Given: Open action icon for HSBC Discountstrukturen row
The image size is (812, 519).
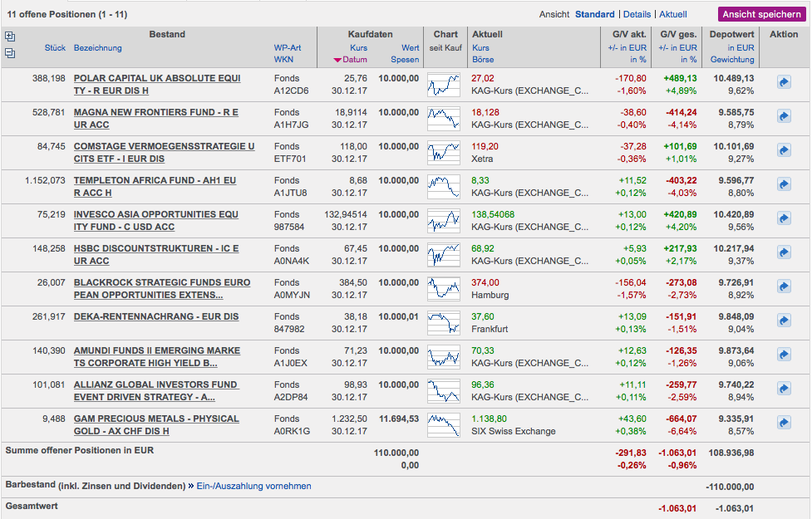Looking at the screenshot, I should (x=783, y=253).
